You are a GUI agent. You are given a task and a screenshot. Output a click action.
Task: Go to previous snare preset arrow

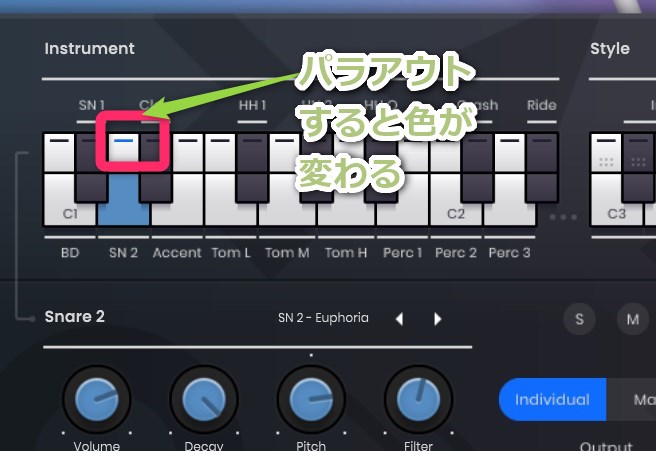click(x=399, y=319)
